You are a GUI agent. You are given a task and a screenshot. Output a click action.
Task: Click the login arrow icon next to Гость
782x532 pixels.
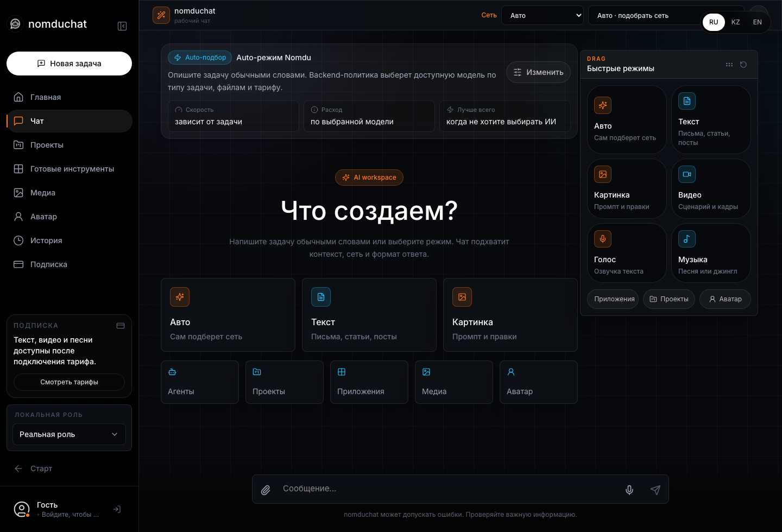(x=117, y=509)
